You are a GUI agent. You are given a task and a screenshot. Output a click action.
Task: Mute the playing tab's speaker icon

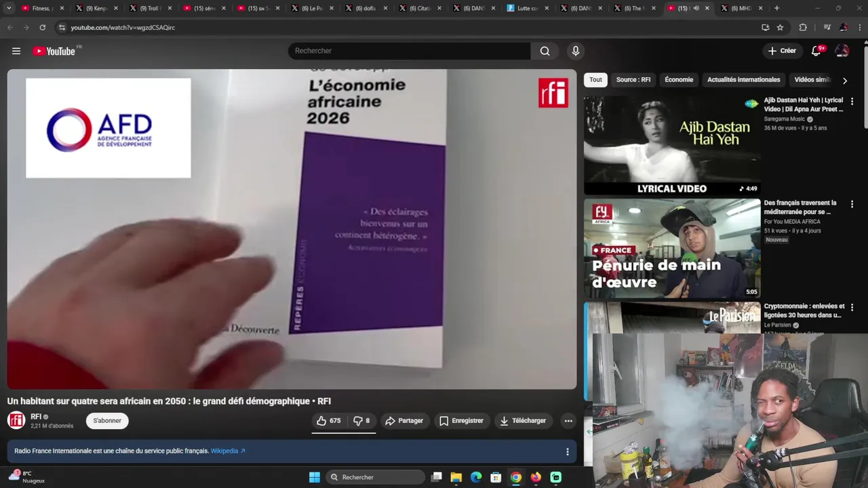(x=696, y=8)
